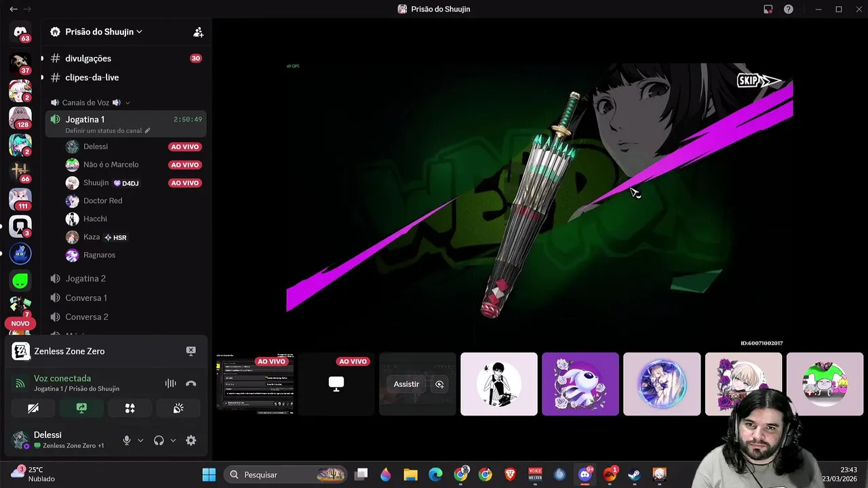Image resolution: width=868 pixels, height=488 pixels.
Task: Select the purple avatar tile with roses
Action: [x=580, y=384]
